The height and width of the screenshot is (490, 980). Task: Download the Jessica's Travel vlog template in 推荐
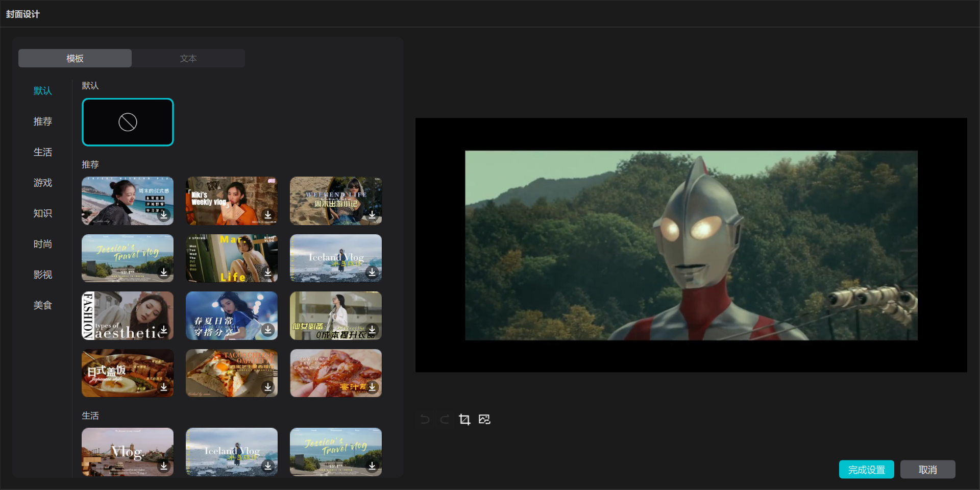(x=164, y=272)
